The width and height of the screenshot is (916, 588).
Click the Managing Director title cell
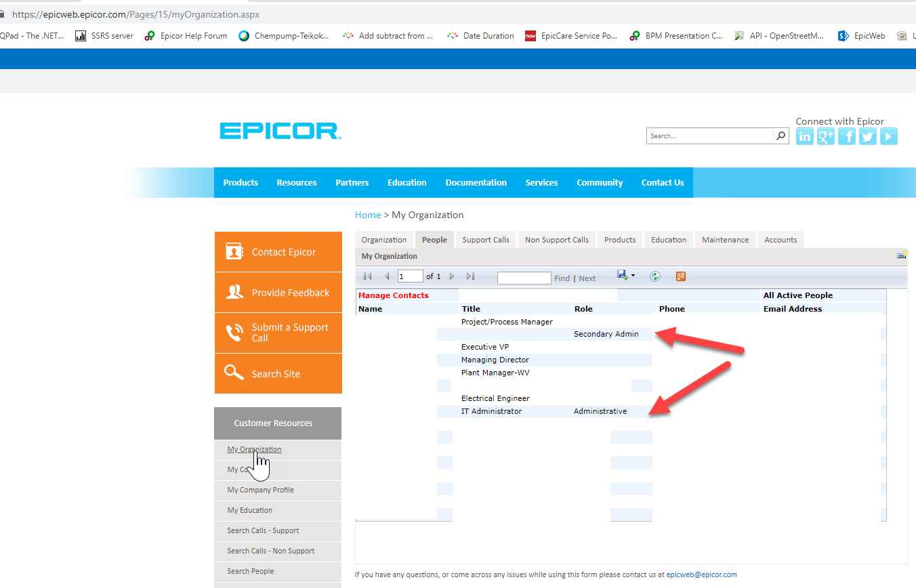495,360
